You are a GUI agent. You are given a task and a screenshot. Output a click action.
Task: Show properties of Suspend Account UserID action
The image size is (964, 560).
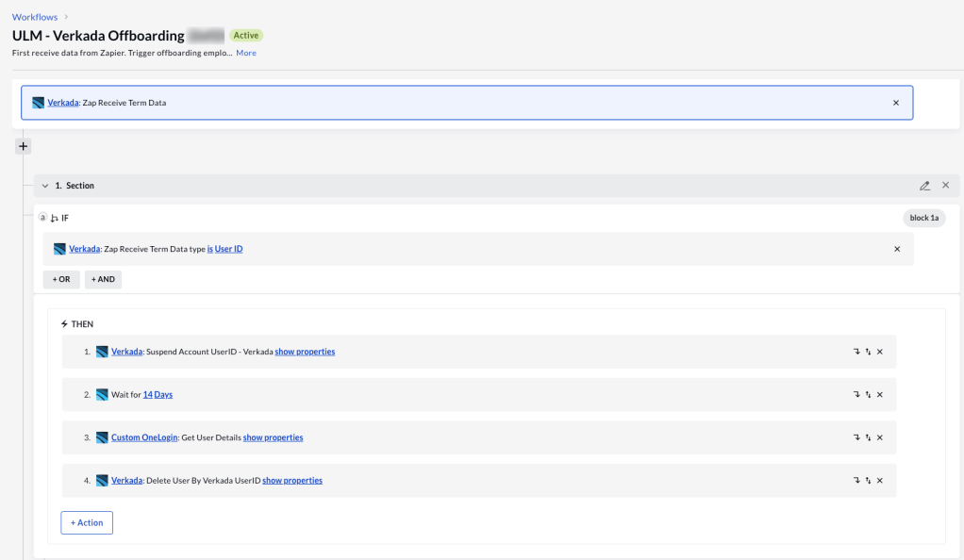(x=305, y=352)
